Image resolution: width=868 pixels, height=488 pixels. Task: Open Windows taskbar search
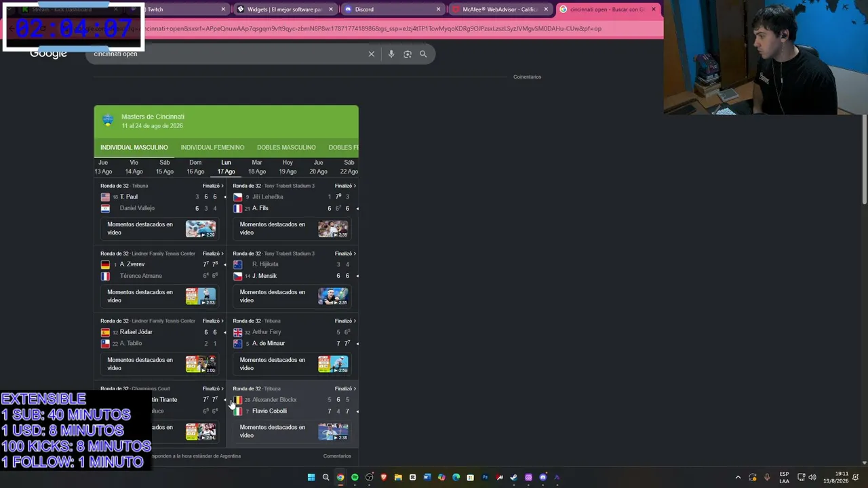point(325,477)
